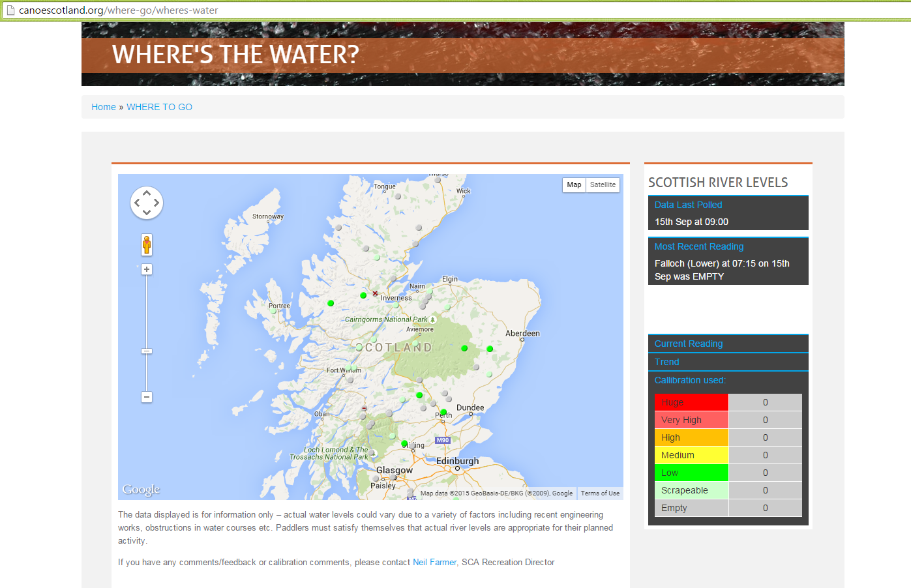
Task: Pan the map left using the pan control arrow
Action: click(137, 203)
